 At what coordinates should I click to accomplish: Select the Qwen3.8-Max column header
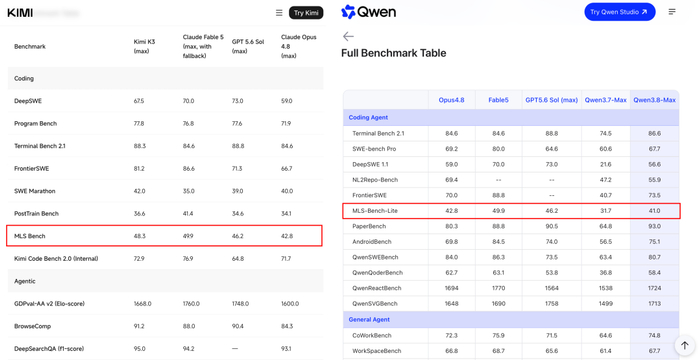[x=654, y=100]
